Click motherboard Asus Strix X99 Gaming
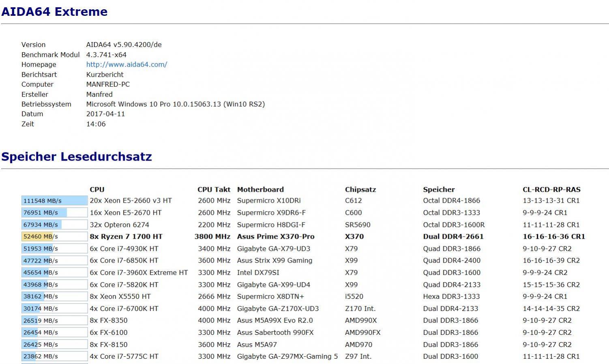The width and height of the screenshot is (609, 364). coord(274,261)
